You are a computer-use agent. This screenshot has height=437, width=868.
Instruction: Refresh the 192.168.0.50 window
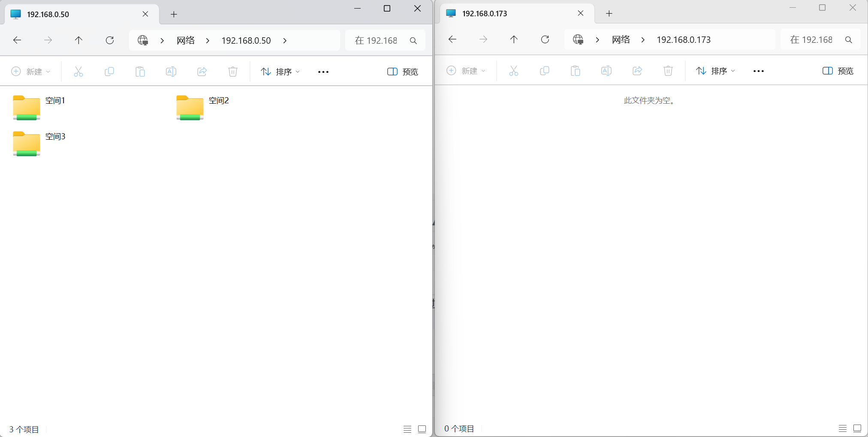110,40
